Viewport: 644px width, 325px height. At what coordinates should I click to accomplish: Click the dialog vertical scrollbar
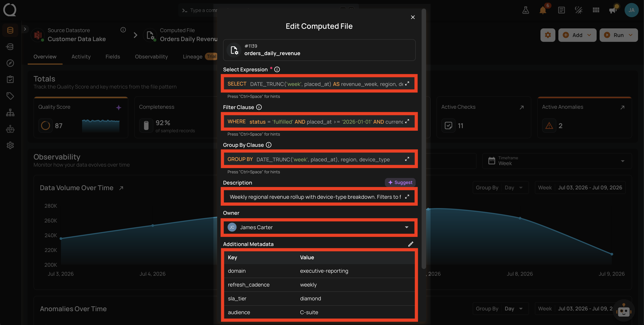coord(423,139)
